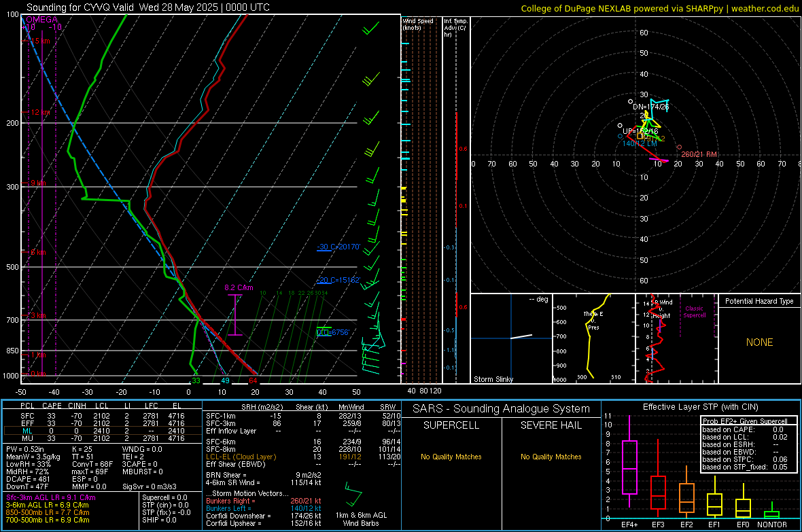
Task: Click the '8.2 C/km' lapse rate label
Action: [239, 287]
